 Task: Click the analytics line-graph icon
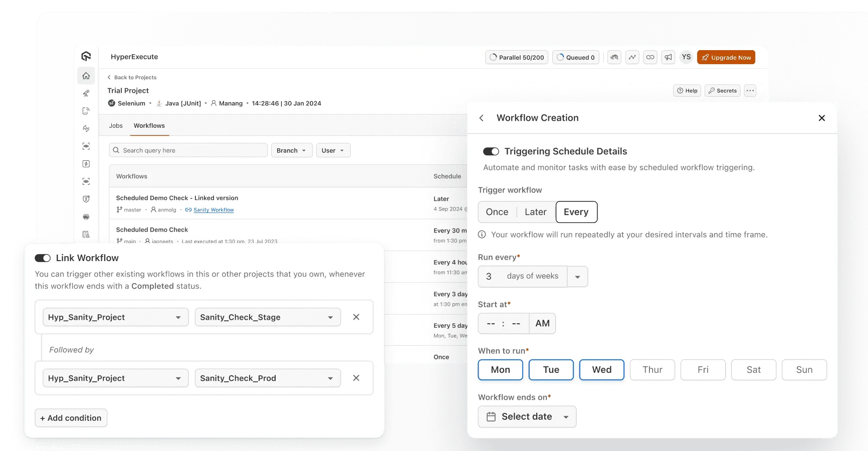pos(632,57)
